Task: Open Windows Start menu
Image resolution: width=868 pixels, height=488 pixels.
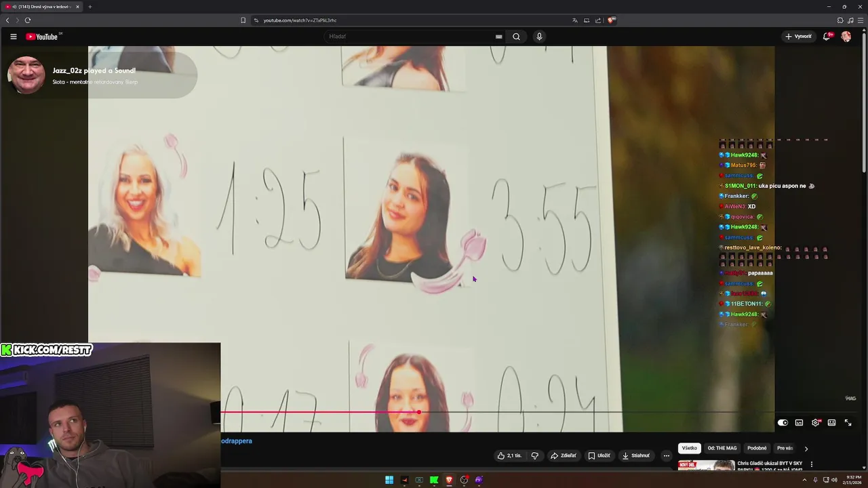Action: [389, 480]
